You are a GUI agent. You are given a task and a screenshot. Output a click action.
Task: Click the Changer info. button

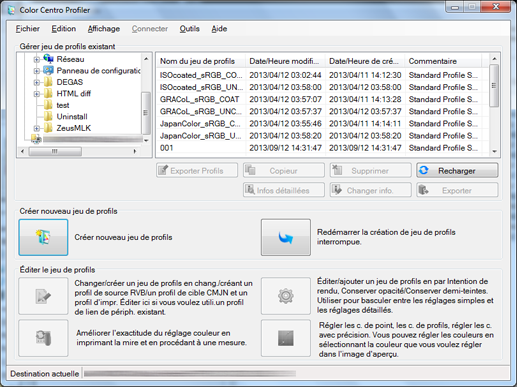click(370, 190)
